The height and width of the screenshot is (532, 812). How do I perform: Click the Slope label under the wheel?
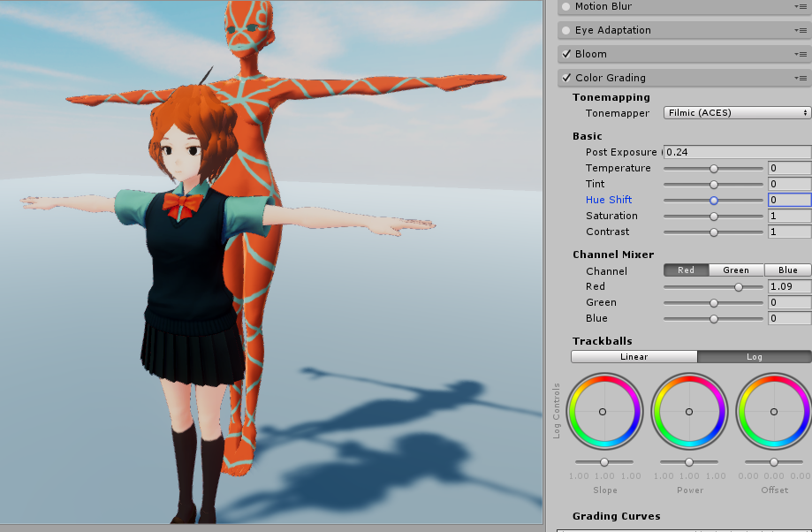point(605,490)
